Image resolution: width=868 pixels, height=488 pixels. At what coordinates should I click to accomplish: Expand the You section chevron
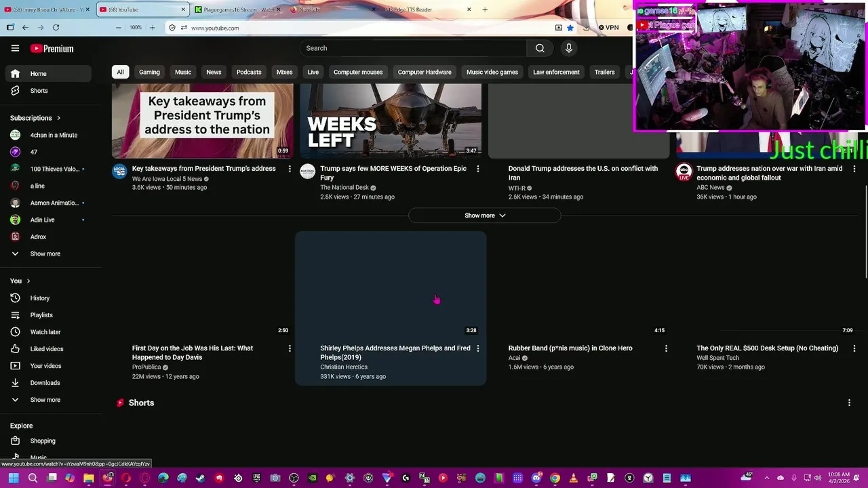pyautogui.click(x=28, y=281)
